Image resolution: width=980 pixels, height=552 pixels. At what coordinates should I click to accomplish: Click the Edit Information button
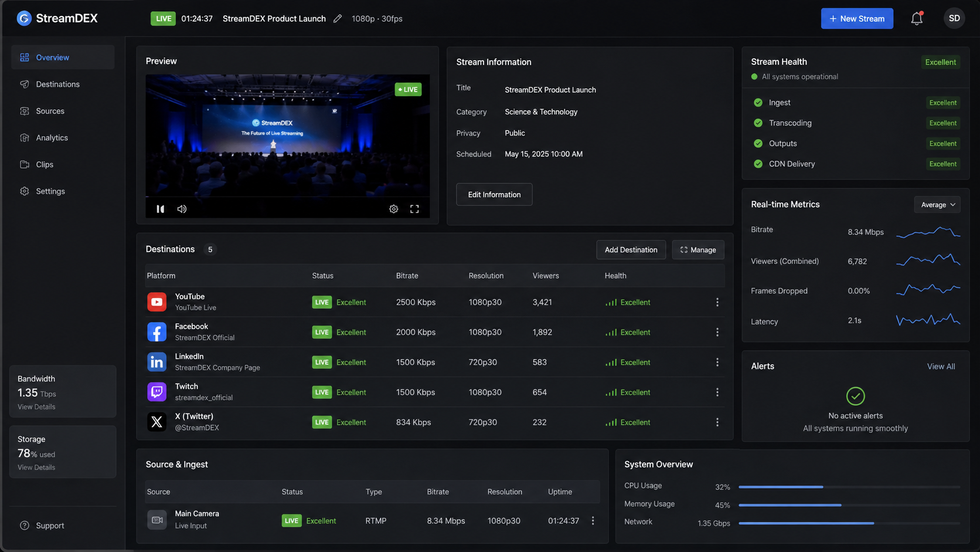pyautogui.click(x=494, y=195)
